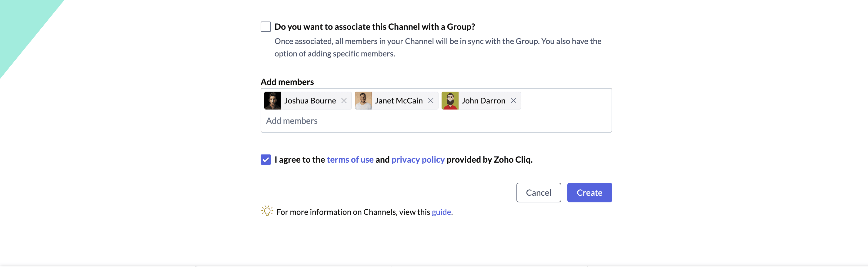Click the Add members text field
Viewport: 868px width, 267px height.
pyautogui.click(x=436, y=121)
